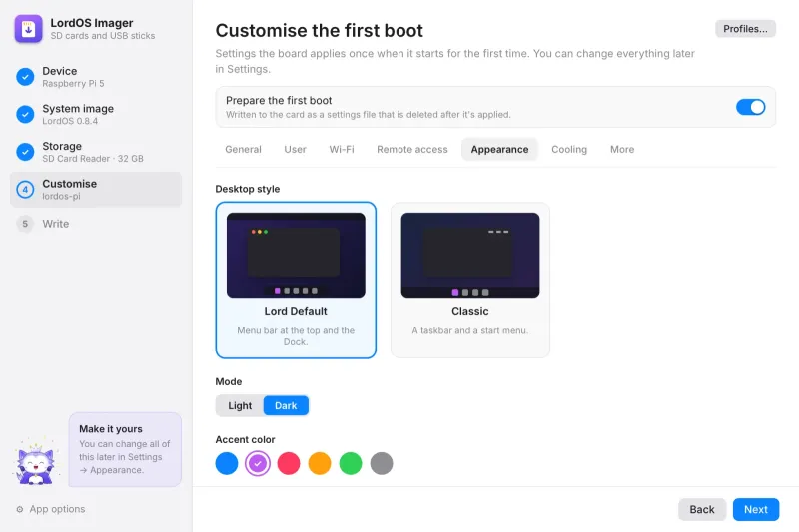Switch to the Wi-Fi tab
This screenshot has width=799, height=532.
click(342, 149)
